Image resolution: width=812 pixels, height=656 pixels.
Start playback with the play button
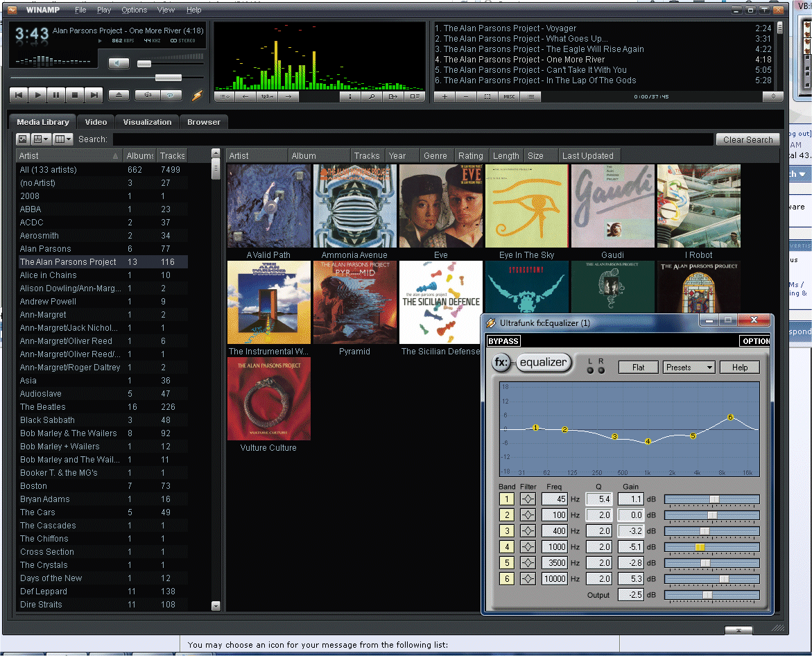37,95
